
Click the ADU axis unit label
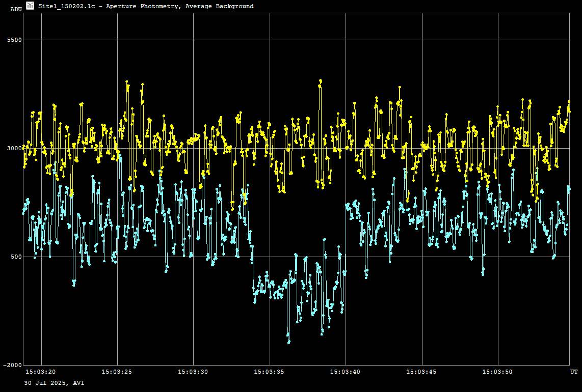[16, 9]
